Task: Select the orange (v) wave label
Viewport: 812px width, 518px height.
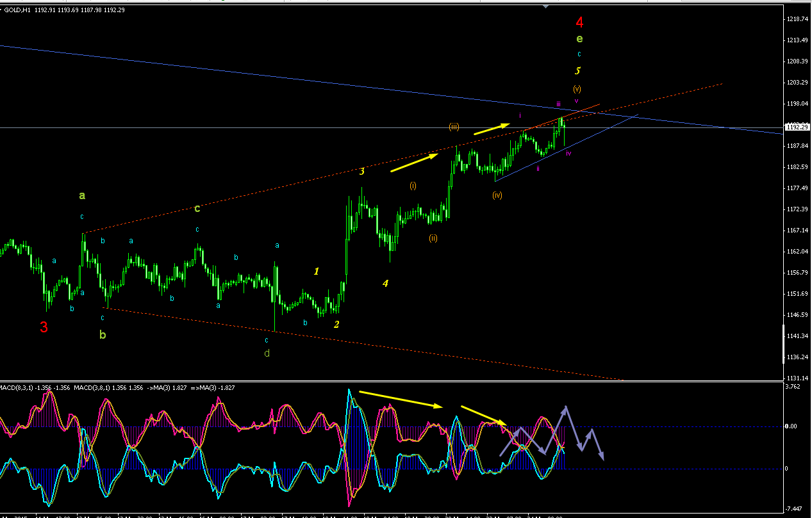Action: coord(577,88)
